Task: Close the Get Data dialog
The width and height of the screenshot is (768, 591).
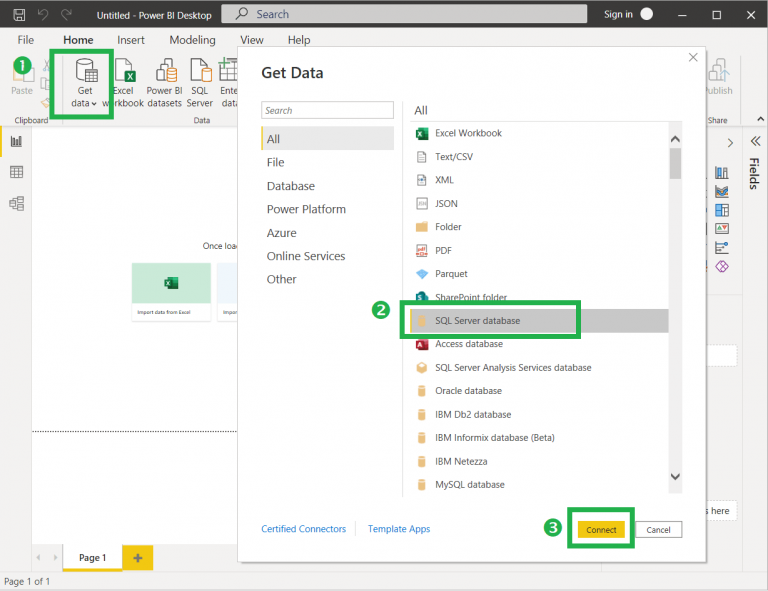Action: (693, 58)
